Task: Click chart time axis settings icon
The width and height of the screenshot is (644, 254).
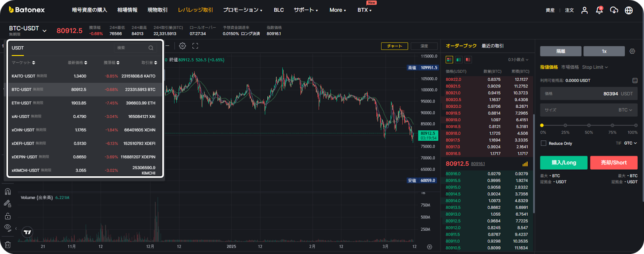Action: (x=429, y=247)
